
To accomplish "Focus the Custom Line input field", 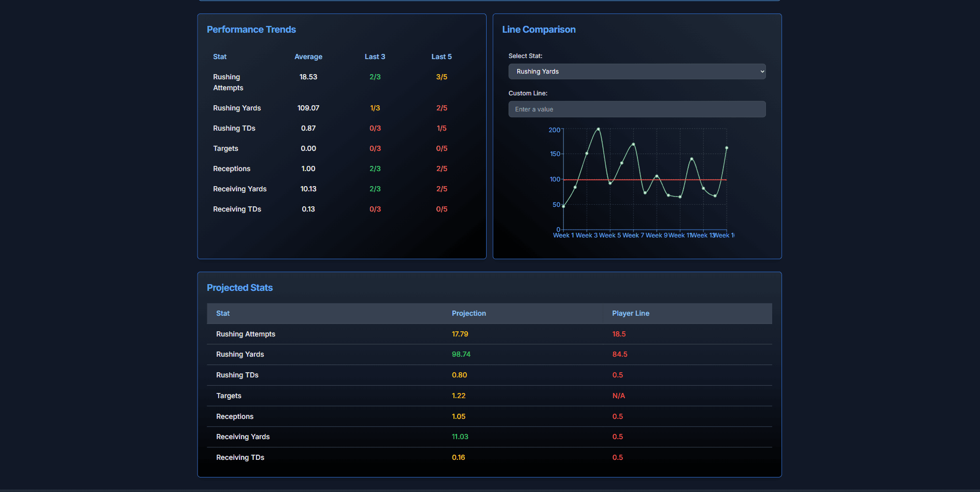I will click(636, 109).
